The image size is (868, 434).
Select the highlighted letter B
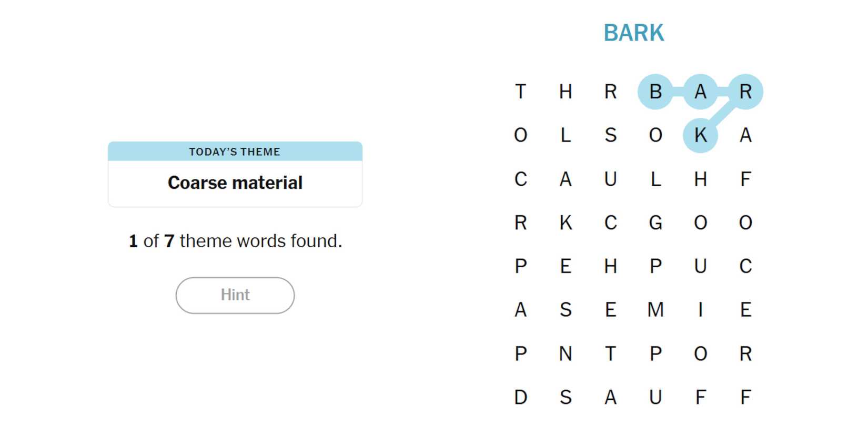[655, 92]
